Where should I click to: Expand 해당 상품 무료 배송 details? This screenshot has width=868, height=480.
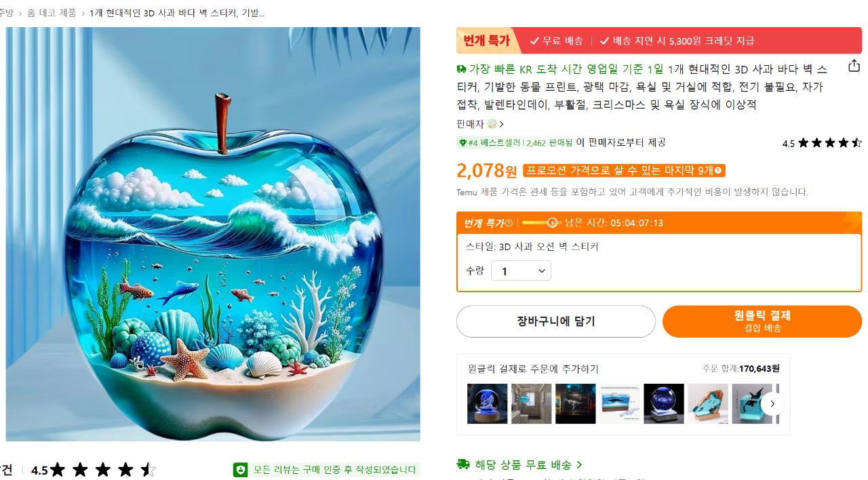[x=519, y=464]
